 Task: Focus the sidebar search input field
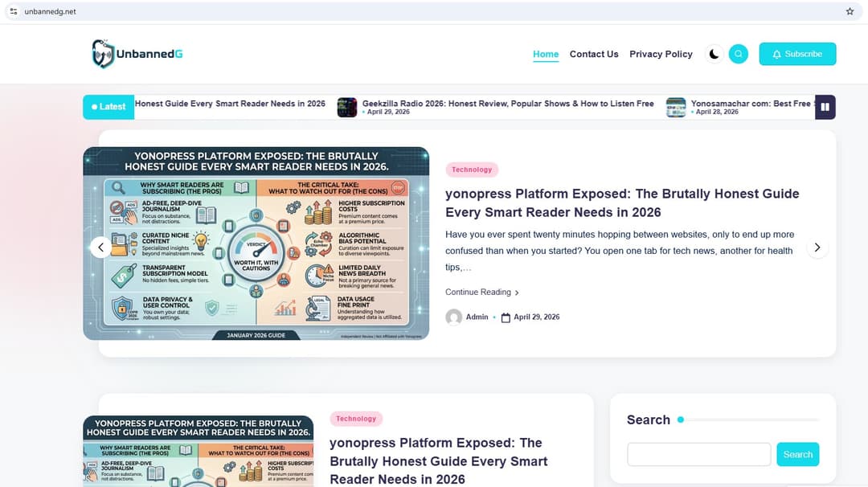click(x=698, y=454)
